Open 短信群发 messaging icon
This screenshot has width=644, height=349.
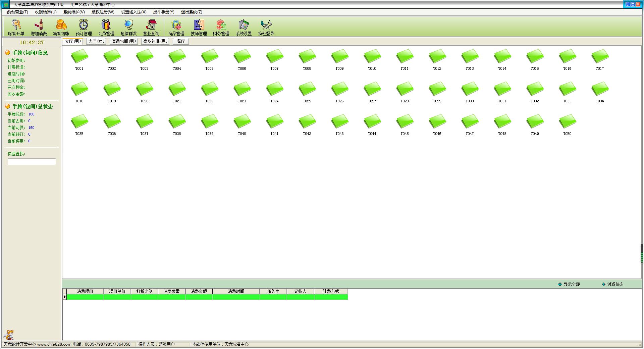click(128, 27)
